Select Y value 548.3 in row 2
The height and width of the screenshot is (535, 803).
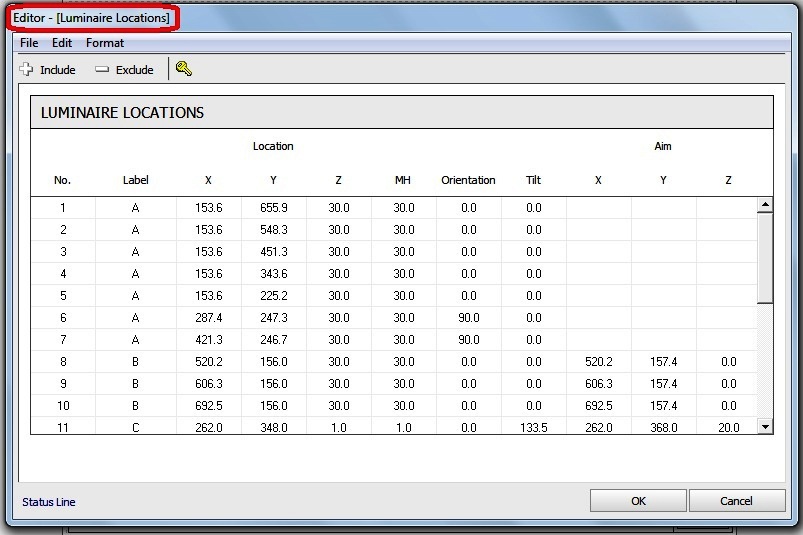click(x=273, y=230)
